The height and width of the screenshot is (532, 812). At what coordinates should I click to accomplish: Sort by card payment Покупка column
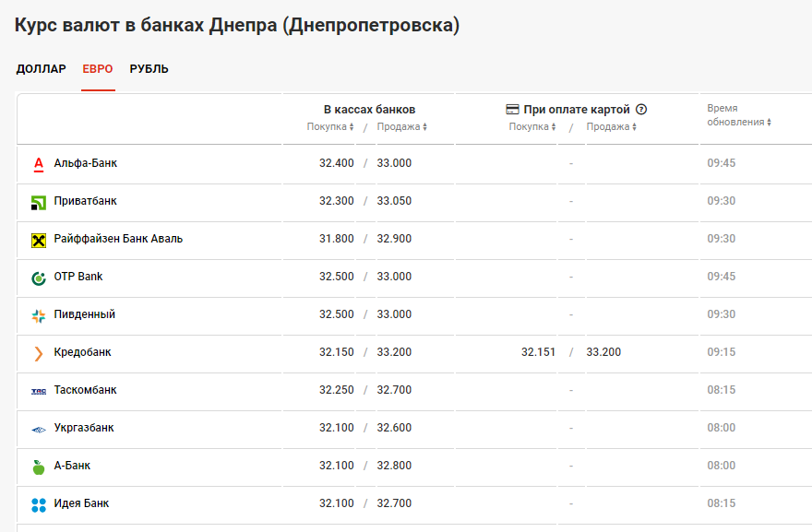pyautogui.click(x=532, y=127)
